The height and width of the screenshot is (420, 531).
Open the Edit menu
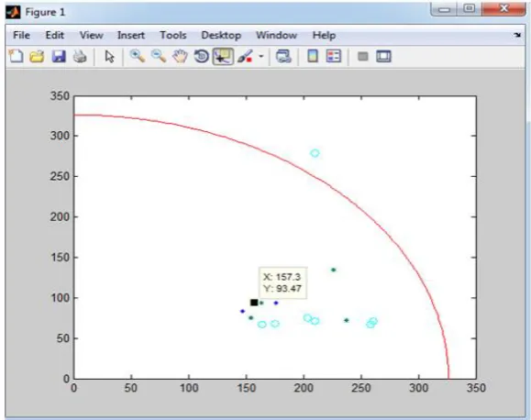(x=55, y=35)
